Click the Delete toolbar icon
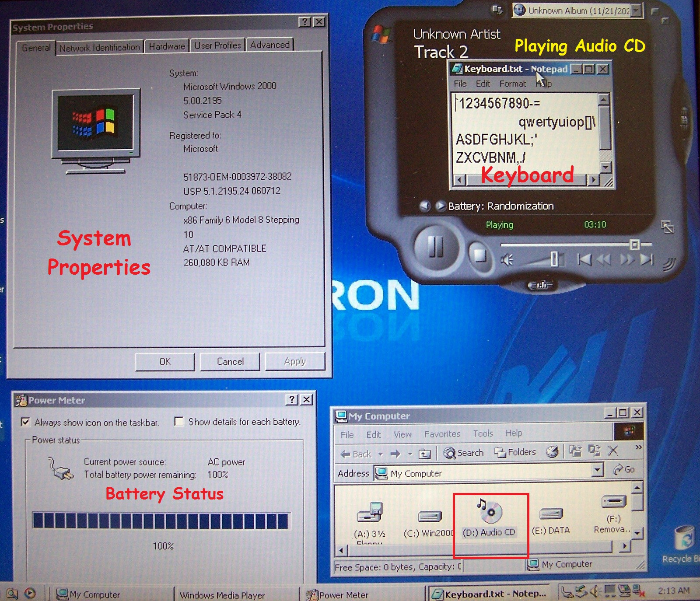This screenshot has width=700, height=601. point(613,450)
